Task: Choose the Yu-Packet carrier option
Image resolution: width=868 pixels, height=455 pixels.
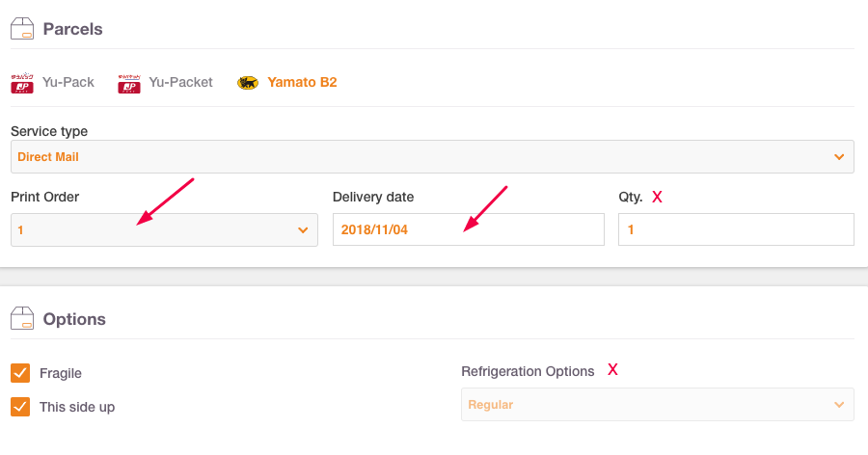Action: click(x=165, y=83)
